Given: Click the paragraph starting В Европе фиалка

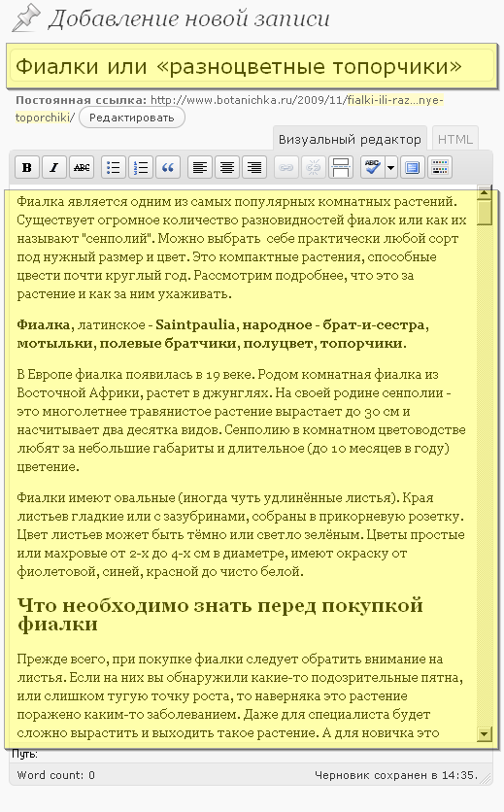Looking at the screenshot, I should click(242, 421).
